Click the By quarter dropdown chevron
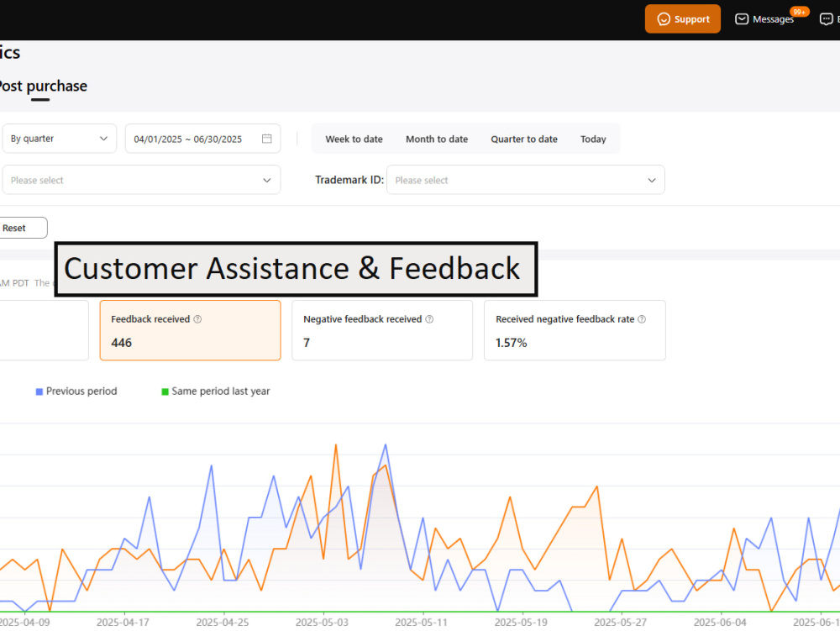Screen dimensions: 840x631 [103, 138]
